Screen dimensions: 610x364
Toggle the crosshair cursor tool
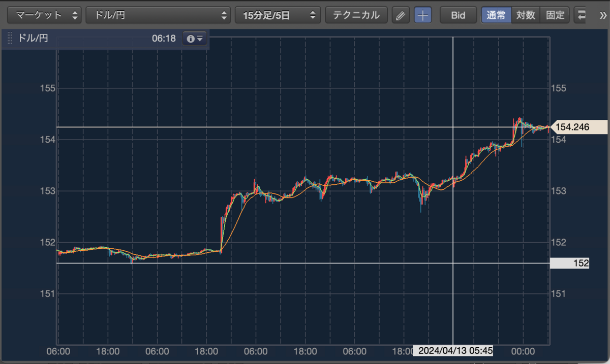coord(423,15)
